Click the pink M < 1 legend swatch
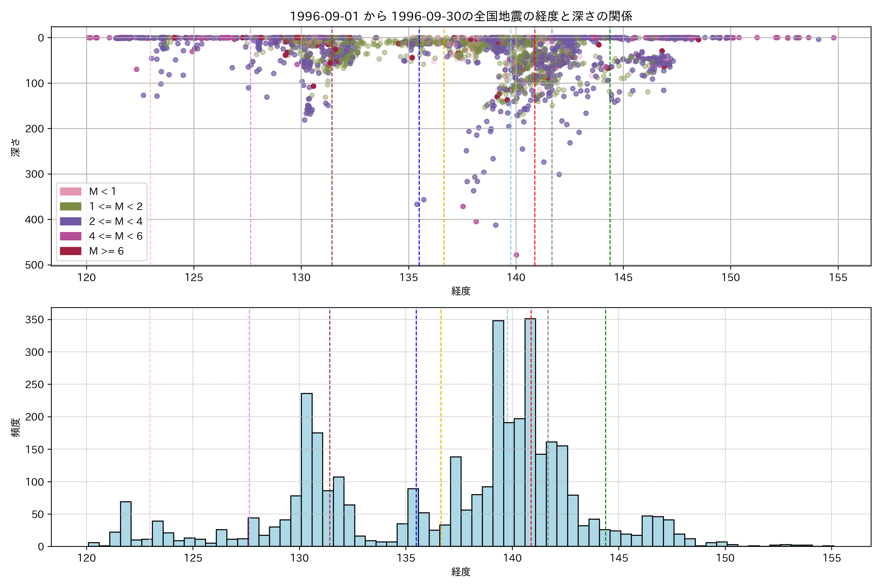 click(x=71, y=192)
